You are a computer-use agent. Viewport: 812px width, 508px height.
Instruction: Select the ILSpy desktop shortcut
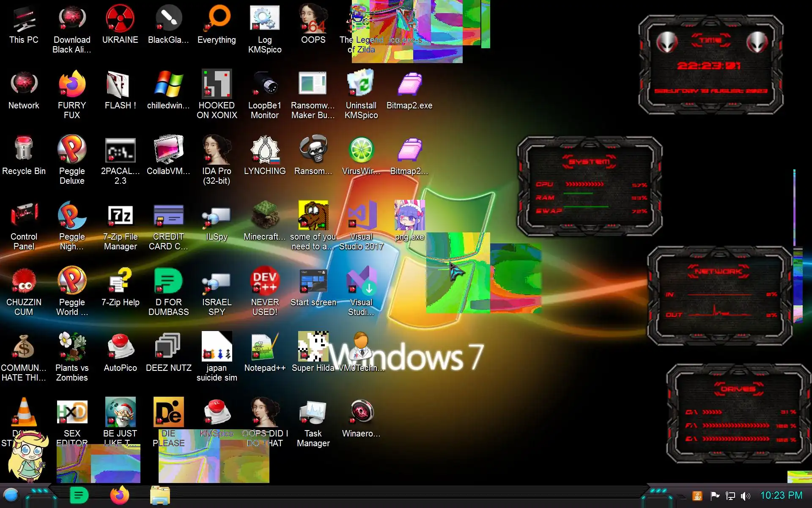217,216
